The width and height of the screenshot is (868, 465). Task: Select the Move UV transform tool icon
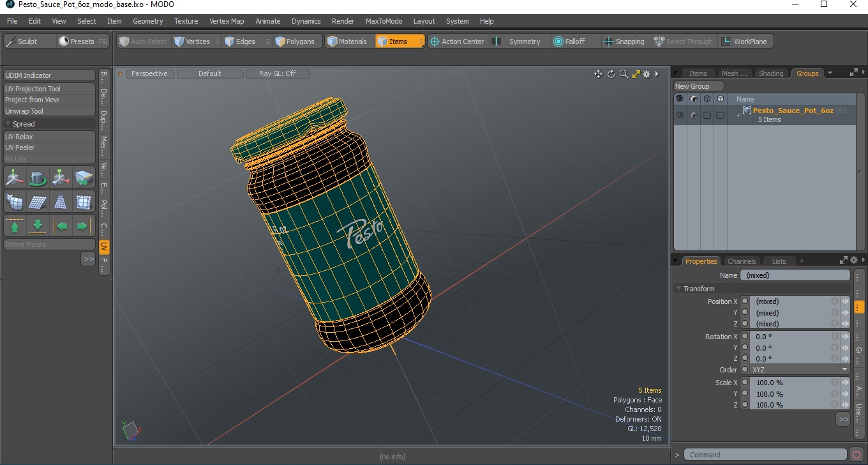click(15, 178)
